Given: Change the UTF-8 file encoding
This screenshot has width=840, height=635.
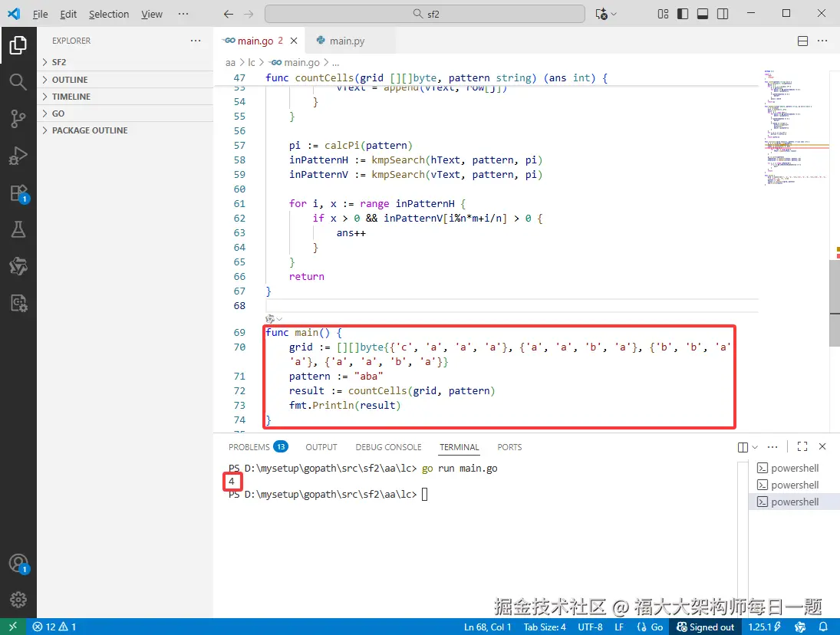Looking at the screenshot, I should pyautogui.click(x=591, y=627).
